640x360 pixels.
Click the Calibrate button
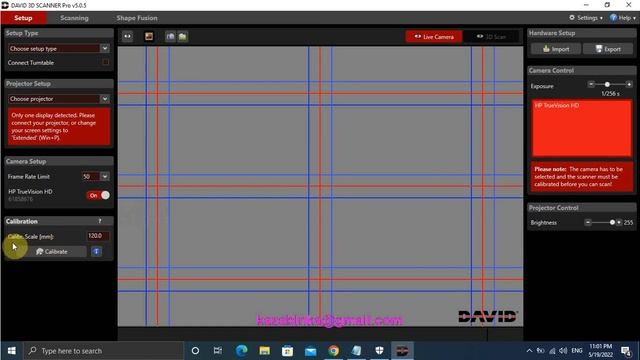click(x=52, y=251)
